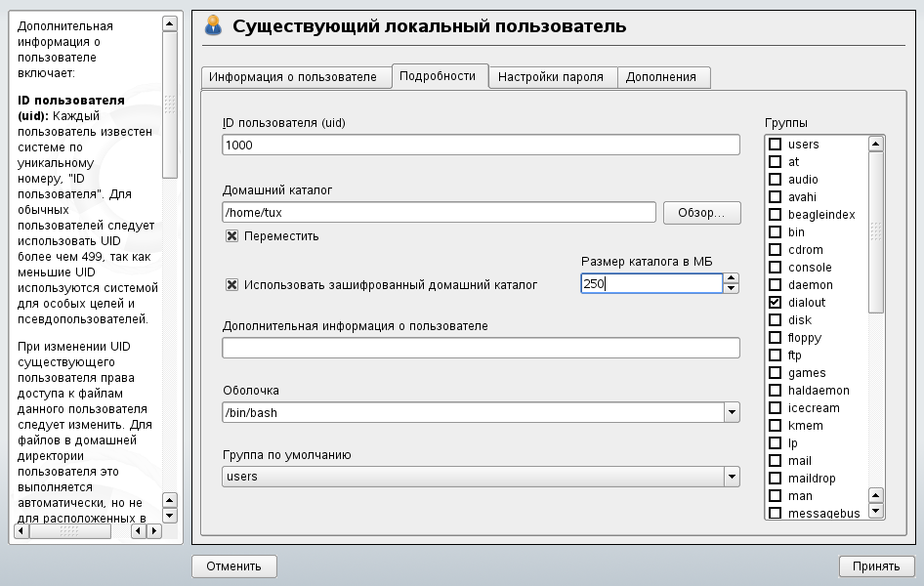Check the audio group checkbox
The image size is (924, 586).
coord(776,180)
